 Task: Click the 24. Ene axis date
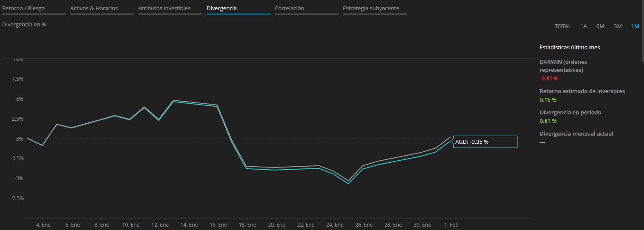click(x=335, y=225)
